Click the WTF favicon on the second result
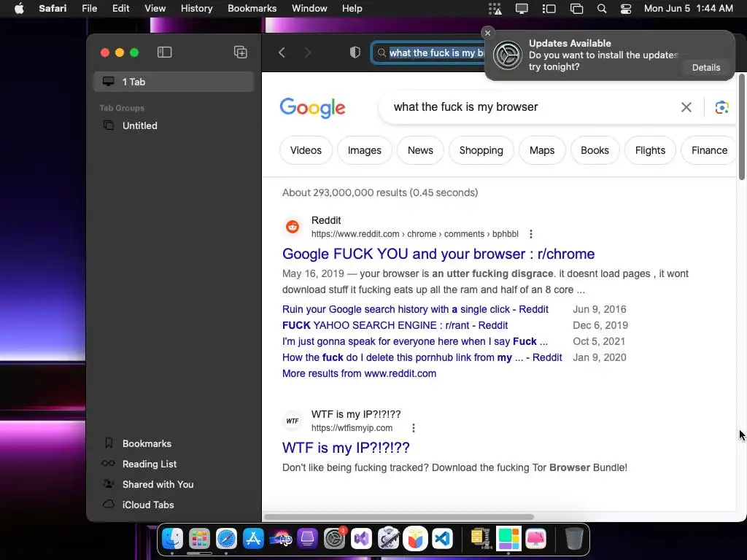Image resolution: width=747 pixels, height=560 pixels. 293,421
